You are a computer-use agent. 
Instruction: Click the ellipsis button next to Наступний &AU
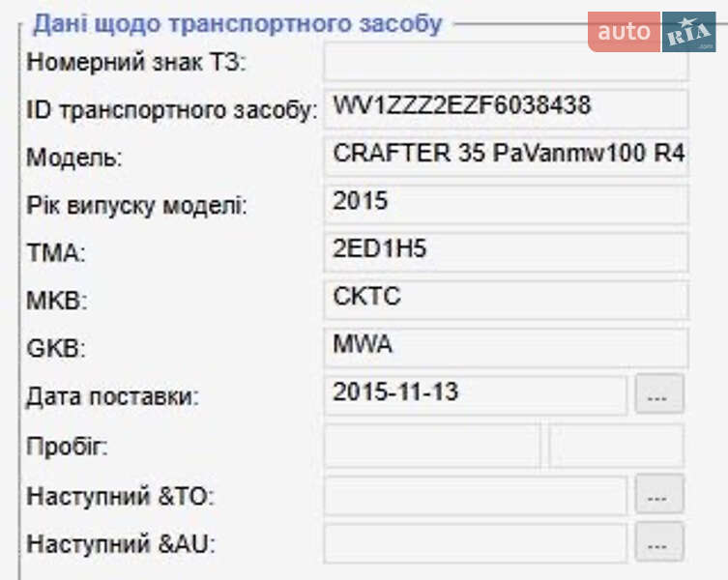[x=658, y=543]
